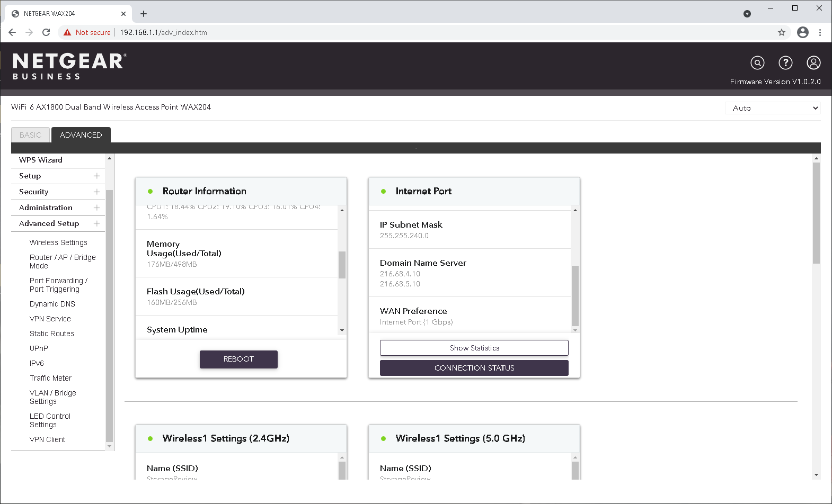Click Internet Port scroll up arrow
Screen dimensions: 832x504
coord(575,210)
